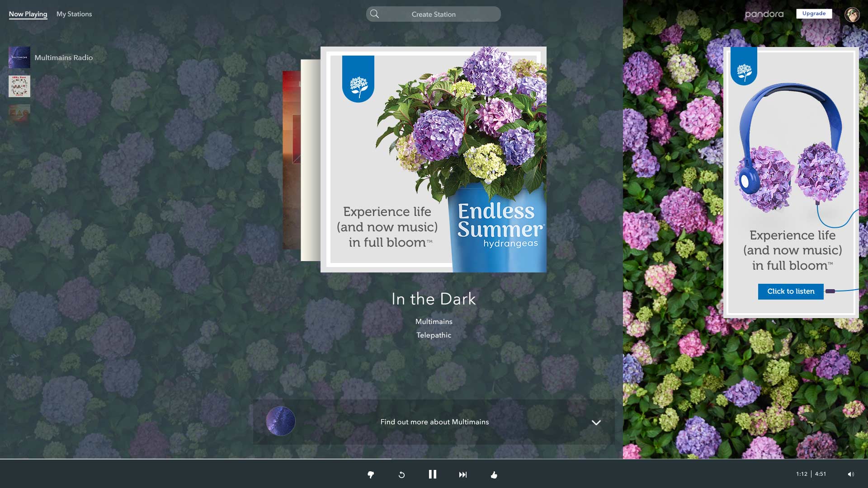This screenshot has height=488, width=868.
Task: Give the song a thumbs up
Action: point(494,474)
